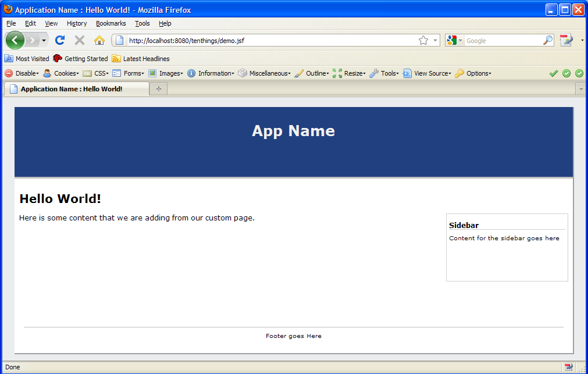588x374 pixels.
Task: Open a new tab with plus button
Action: click(159, 89)
